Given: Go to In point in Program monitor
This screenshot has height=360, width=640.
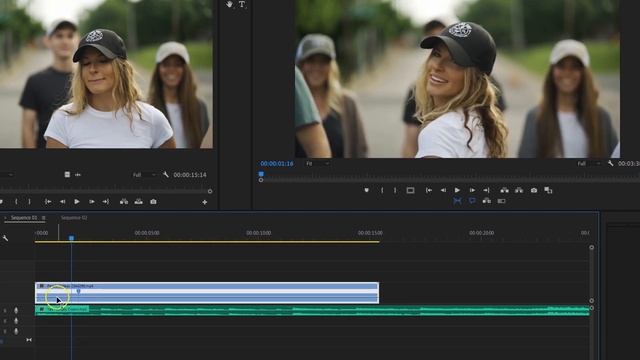Looking at the screenshot, I should pos(429,190).
